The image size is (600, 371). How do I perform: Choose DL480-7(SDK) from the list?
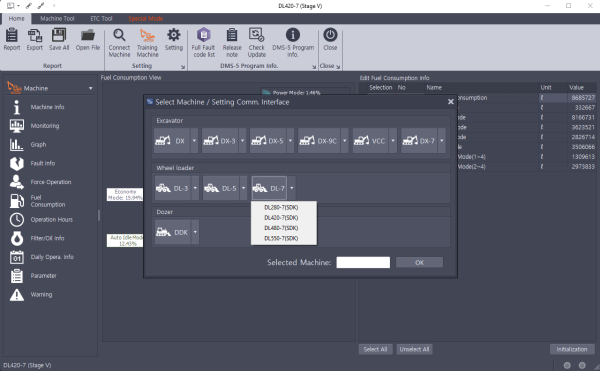[x=281, y=228]
